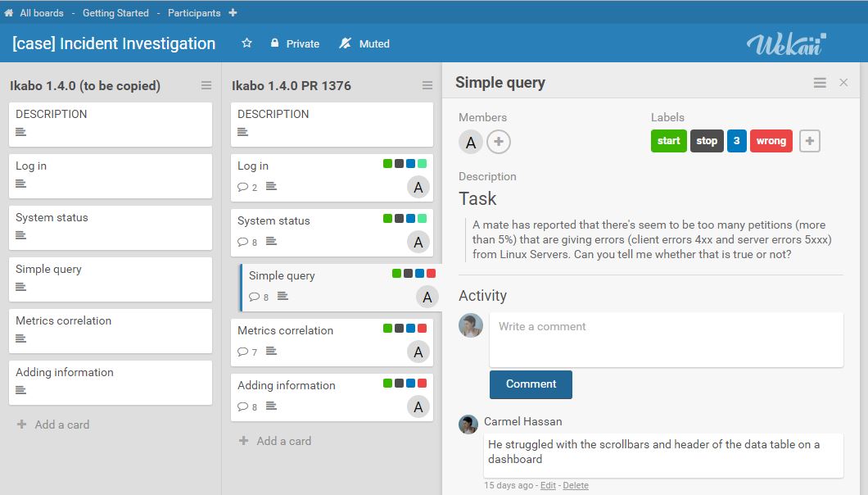Click member A on the PR 1376 Log in card

(418, 188)
